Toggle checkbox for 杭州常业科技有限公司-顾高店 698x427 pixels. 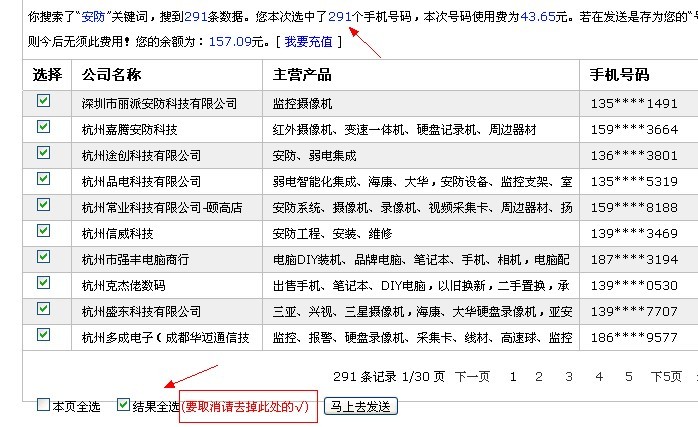coord(43,205)
